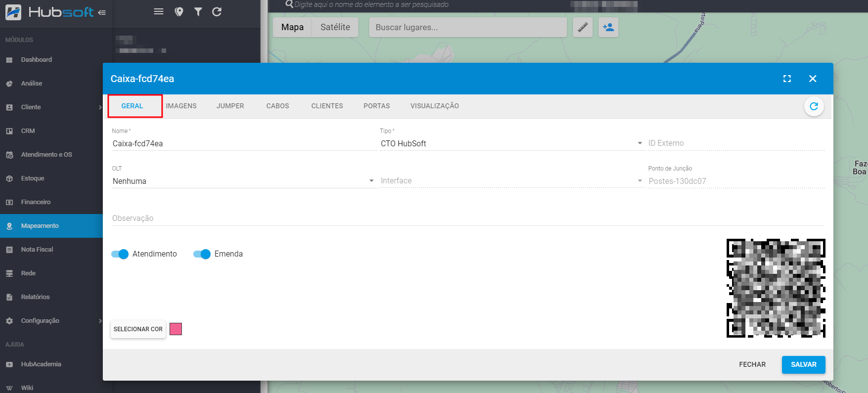Viewport: 868px width, 393px height.
Task: Click the pink color swatch
Action: pyautogui.click(x=175, y=329)
